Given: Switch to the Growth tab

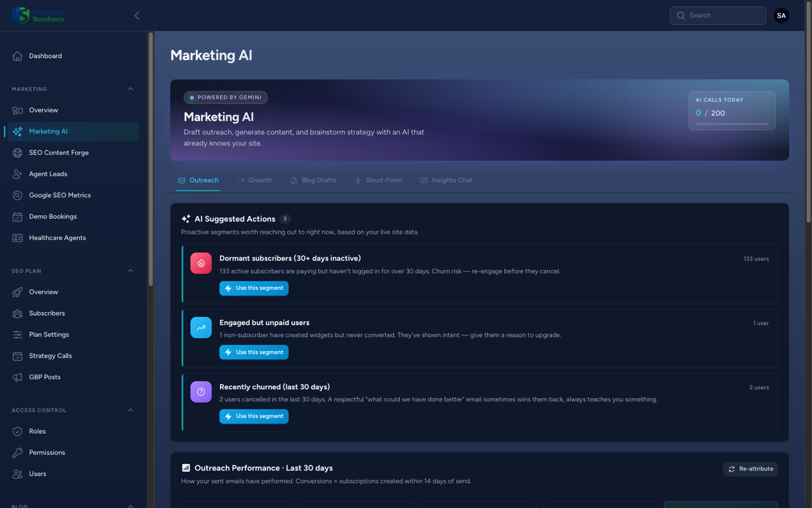Looking at the screenshot, I should [x=254, y=180].
